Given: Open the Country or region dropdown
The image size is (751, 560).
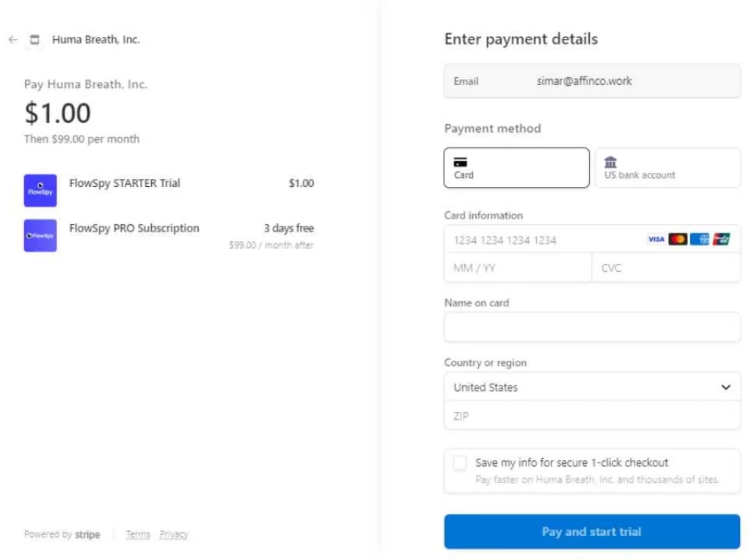Looking at the screenshot, I should coord(592,387).
